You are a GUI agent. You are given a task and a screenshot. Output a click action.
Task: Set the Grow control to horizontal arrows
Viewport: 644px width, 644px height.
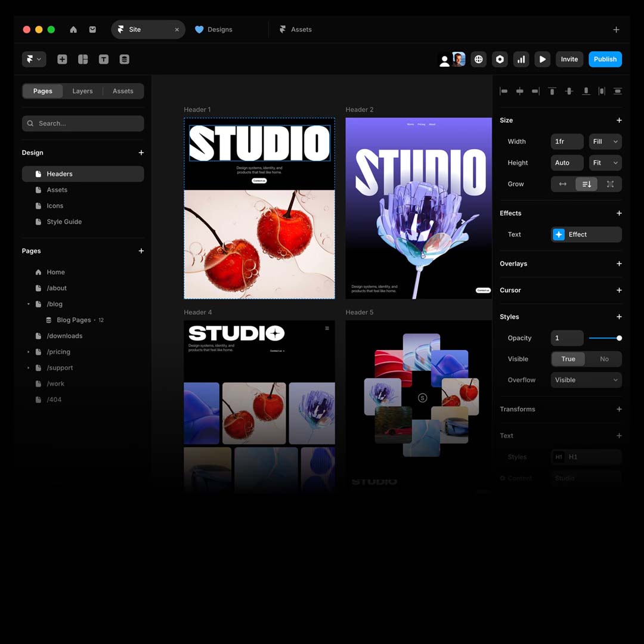(562, 184)
